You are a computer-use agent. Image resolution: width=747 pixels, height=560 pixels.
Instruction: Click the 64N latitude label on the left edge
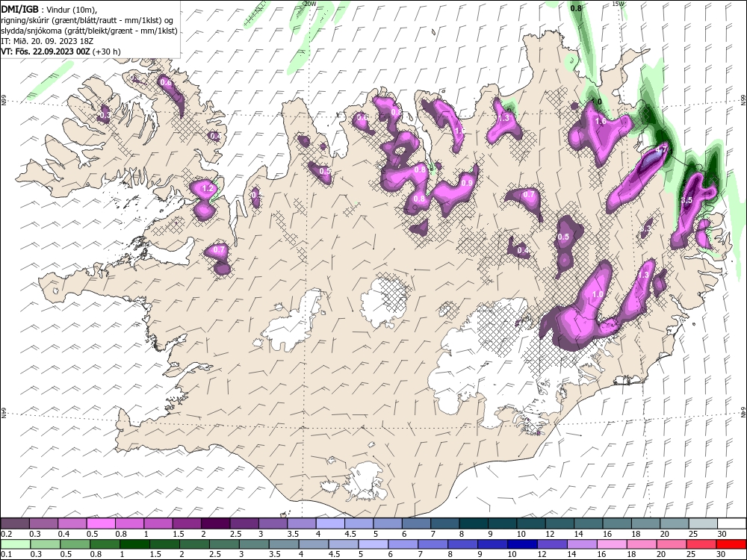pyautogui.click(x=3, y=413)
